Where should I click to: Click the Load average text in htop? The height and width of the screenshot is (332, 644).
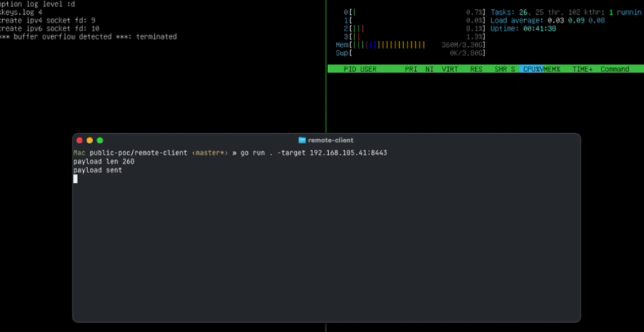click(547, 21)
